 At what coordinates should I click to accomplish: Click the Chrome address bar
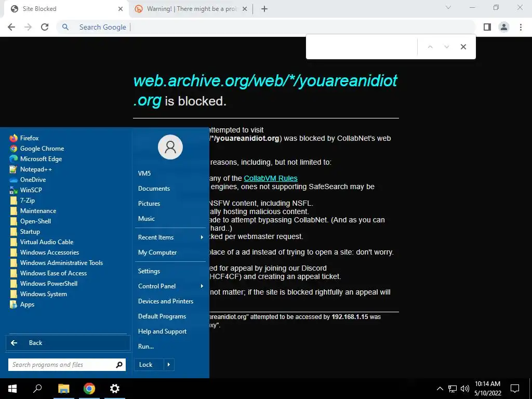click(x=267, y=27)
